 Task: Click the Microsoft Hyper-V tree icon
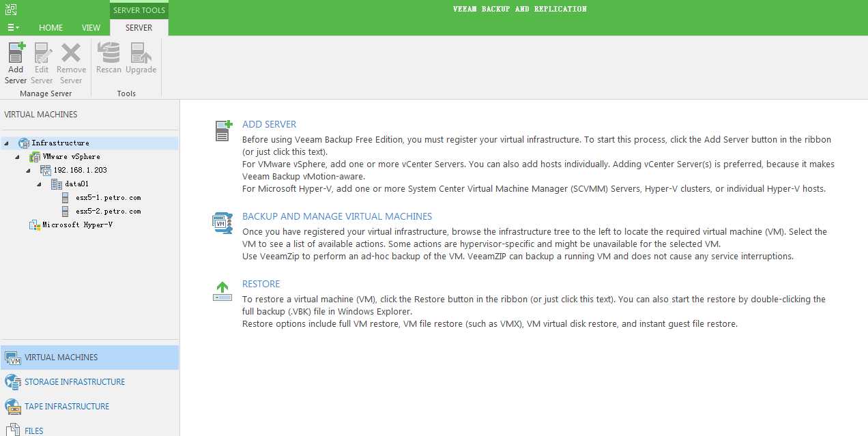(x=35, y=224)
